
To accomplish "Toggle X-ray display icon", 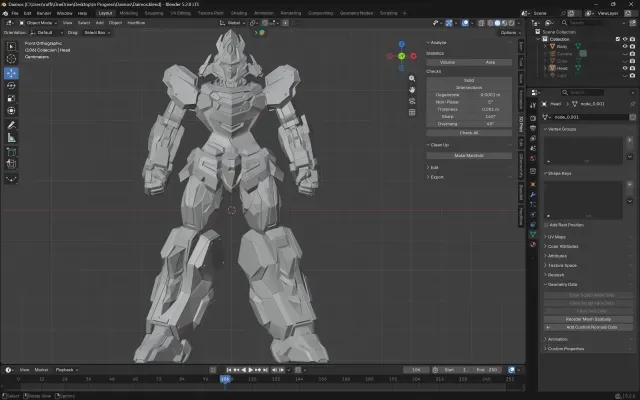I will tap(481, 23).
